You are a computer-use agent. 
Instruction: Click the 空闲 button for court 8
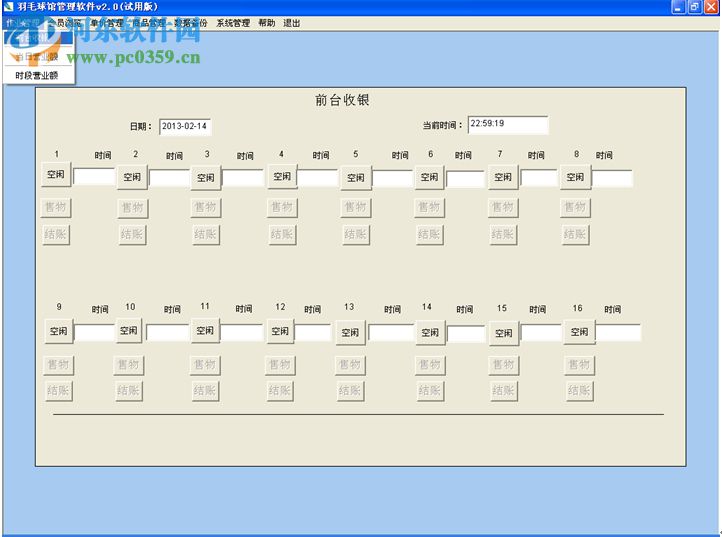point(575,177)
